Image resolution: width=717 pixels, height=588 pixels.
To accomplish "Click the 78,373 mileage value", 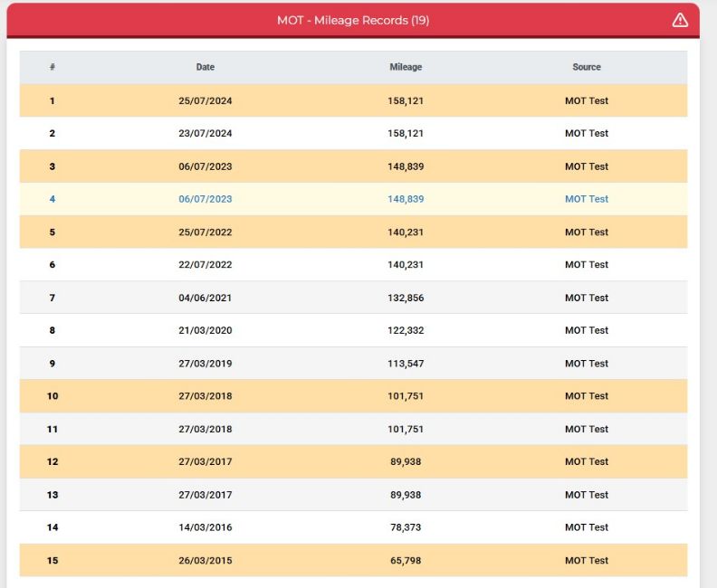I will click(406, 527).
